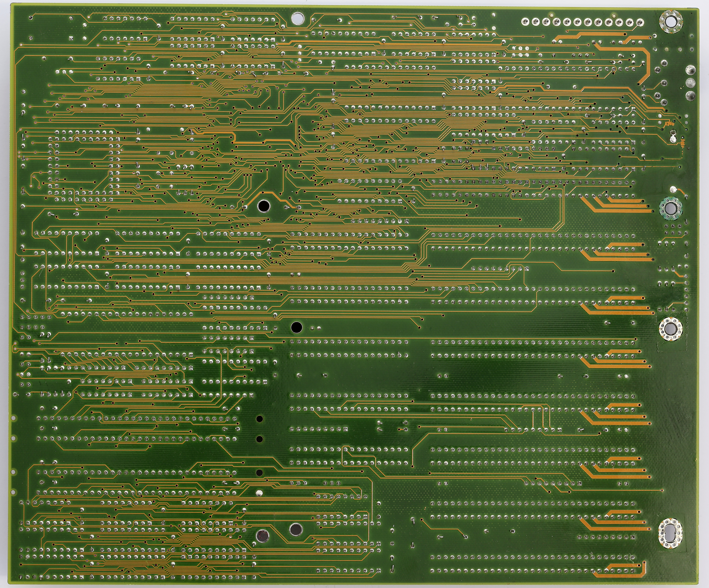Click the top large solder pad on right edge
The width and height of the screenshot is (709, 588).
(691, 70)
